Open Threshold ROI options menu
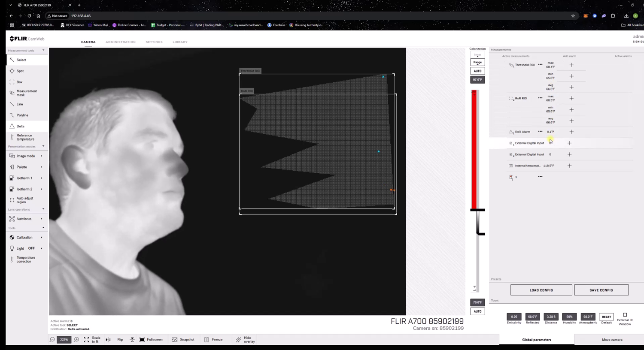 pos(540,65)
